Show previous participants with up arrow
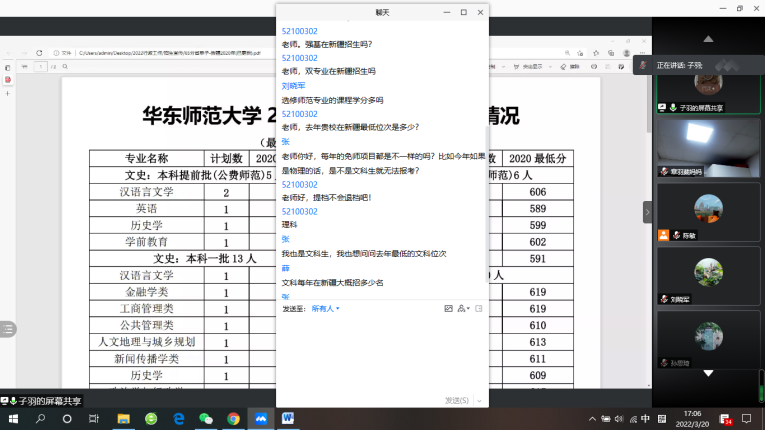The height and width of the screenshot is (430, 765). [708, 39]
